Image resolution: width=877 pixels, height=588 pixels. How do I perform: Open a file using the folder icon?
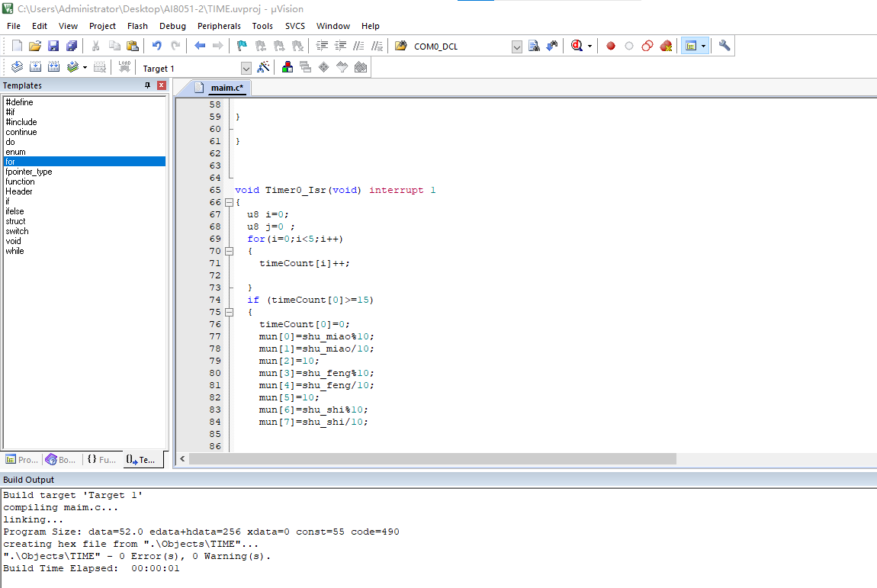35,46
